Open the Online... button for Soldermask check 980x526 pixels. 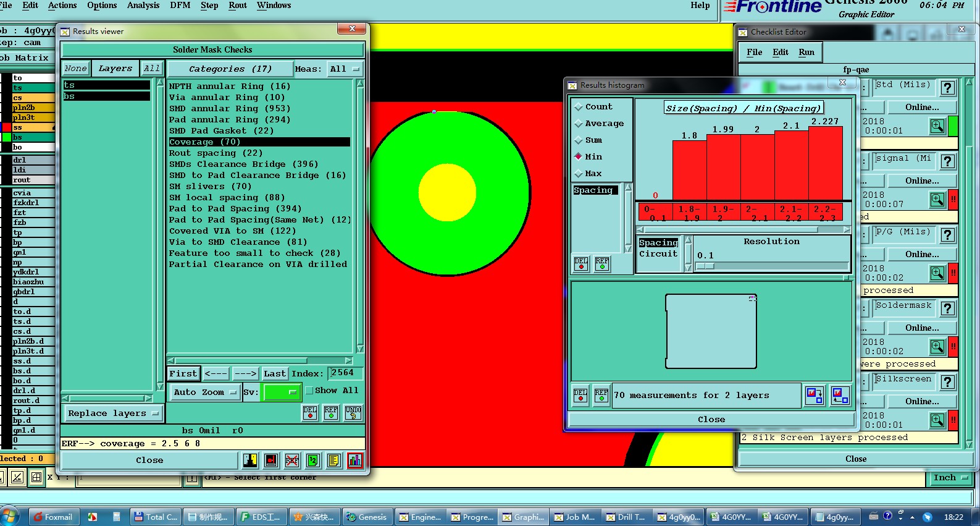(922, 328)
